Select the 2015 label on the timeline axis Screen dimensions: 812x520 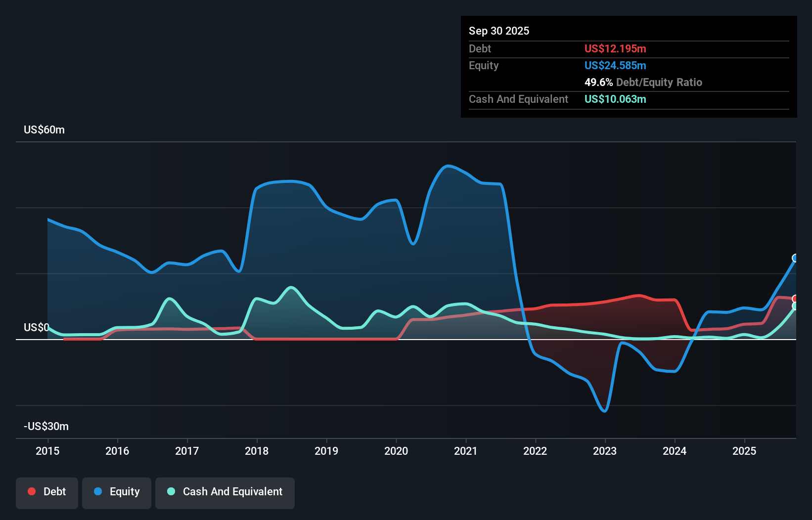point(47,451)
